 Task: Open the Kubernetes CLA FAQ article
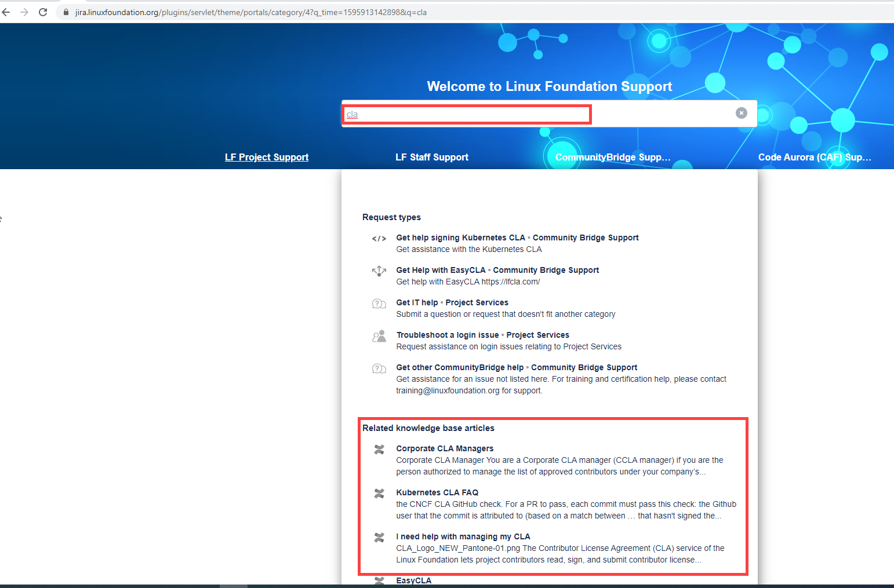click(x=437, y=492)
